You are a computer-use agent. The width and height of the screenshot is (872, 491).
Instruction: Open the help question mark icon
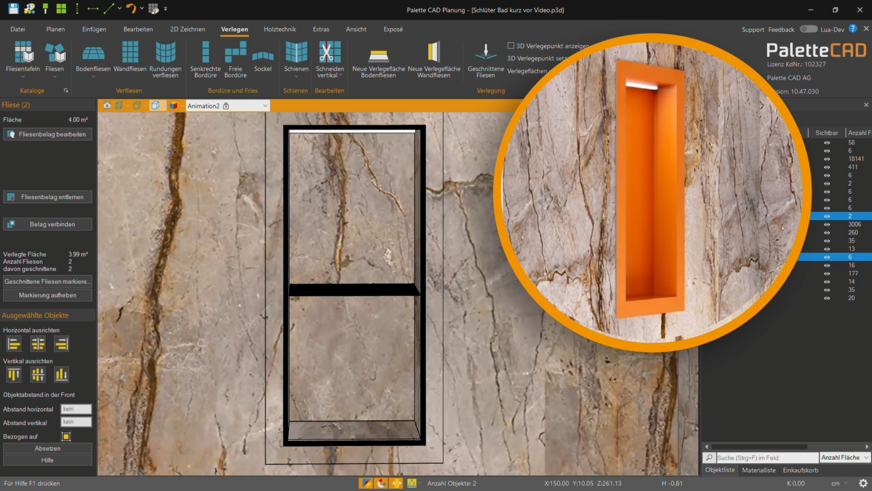click(x=853, y=28)
